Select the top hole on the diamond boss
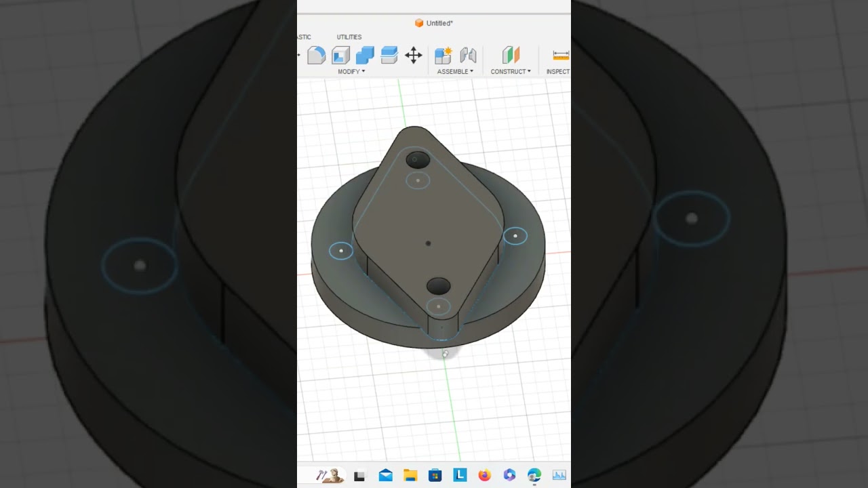Viewport: 868px width, 488px height. click(418, 160)
